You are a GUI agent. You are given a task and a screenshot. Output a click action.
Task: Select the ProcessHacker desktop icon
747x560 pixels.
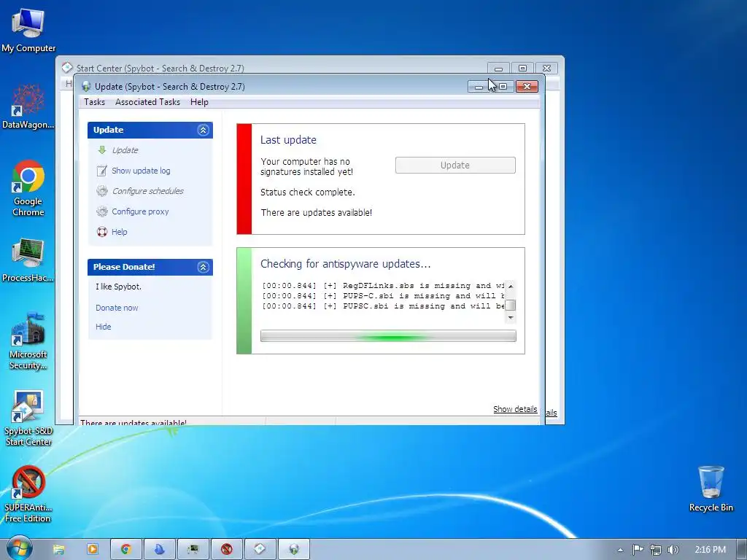tap(28, 261)
